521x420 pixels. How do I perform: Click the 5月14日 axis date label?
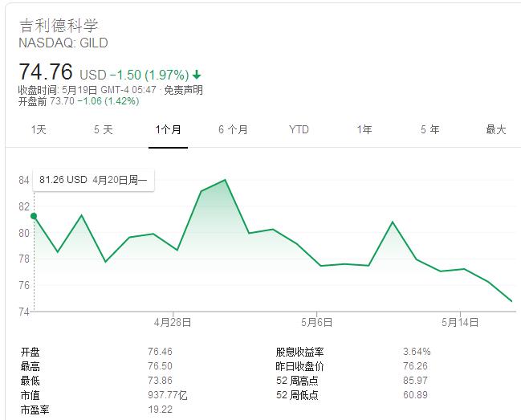coord(460,322)
